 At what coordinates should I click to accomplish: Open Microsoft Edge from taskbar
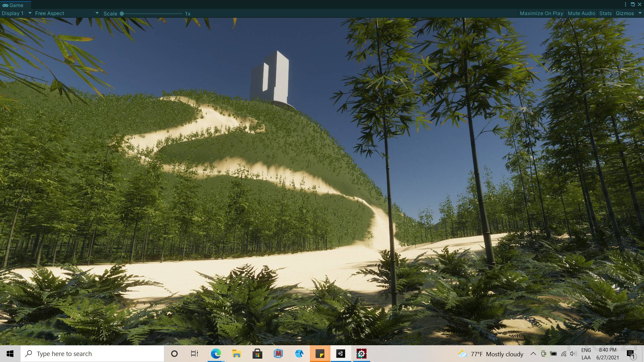coord(216,354)
